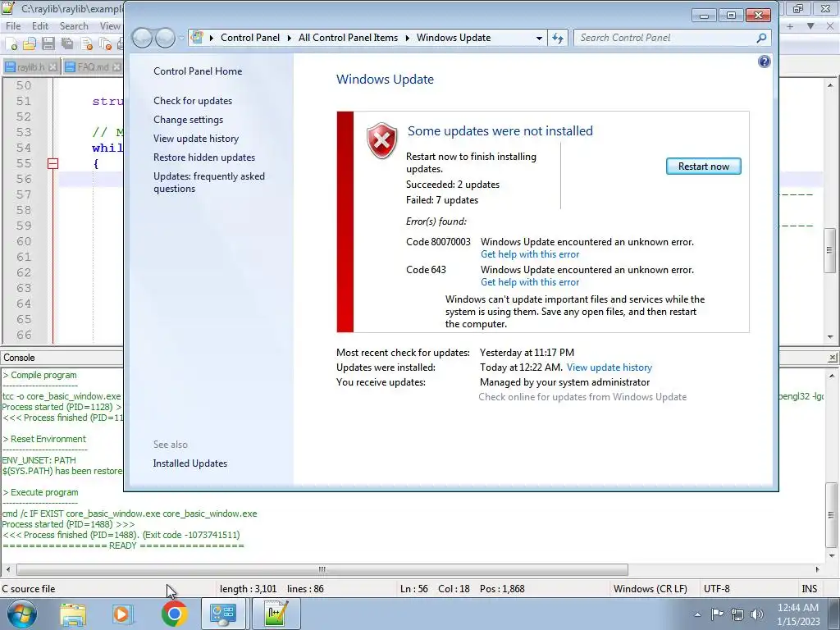Expand the arrow before Control Panel breadcrumb
This screenshot has width=840, height=630.
pos(212,38)
